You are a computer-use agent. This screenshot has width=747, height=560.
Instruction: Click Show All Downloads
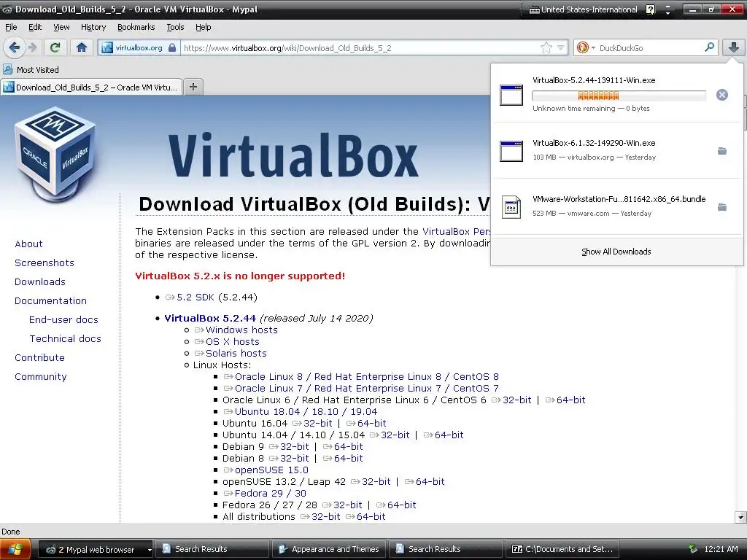(616, 252)
